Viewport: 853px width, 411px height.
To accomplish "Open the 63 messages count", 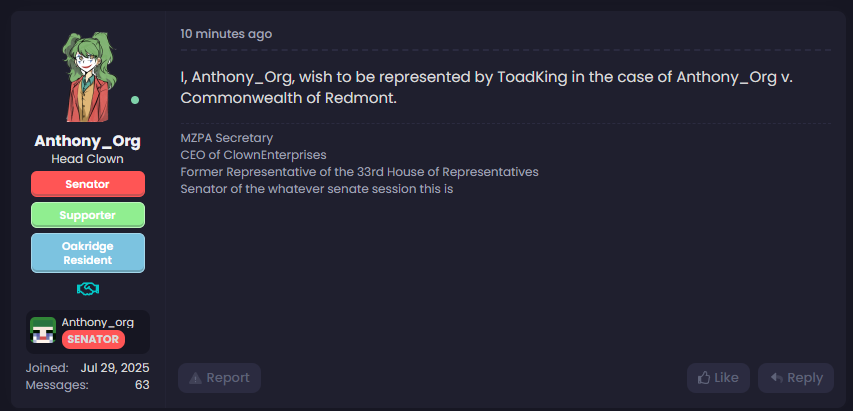I will pyautogui.click(x=142, y=384).
